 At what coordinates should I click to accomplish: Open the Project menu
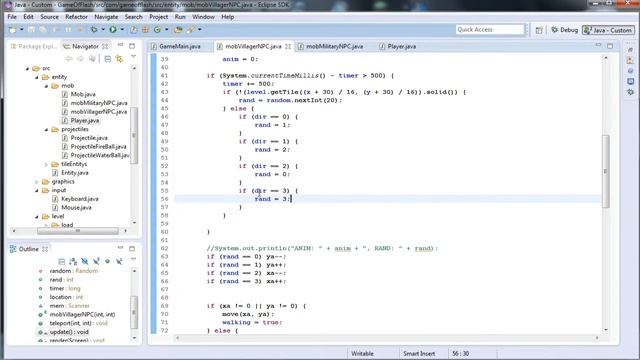tap(158, 17)
